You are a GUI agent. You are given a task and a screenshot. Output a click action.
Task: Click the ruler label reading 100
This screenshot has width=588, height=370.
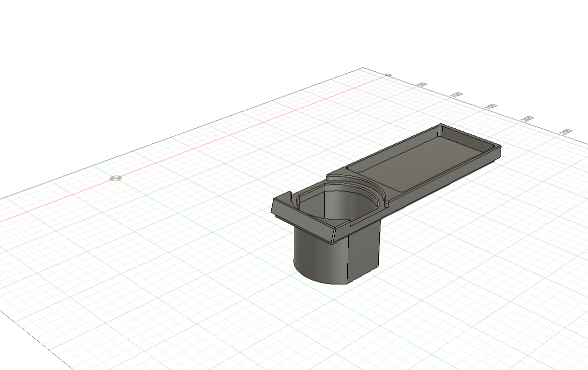coord(457,95)
